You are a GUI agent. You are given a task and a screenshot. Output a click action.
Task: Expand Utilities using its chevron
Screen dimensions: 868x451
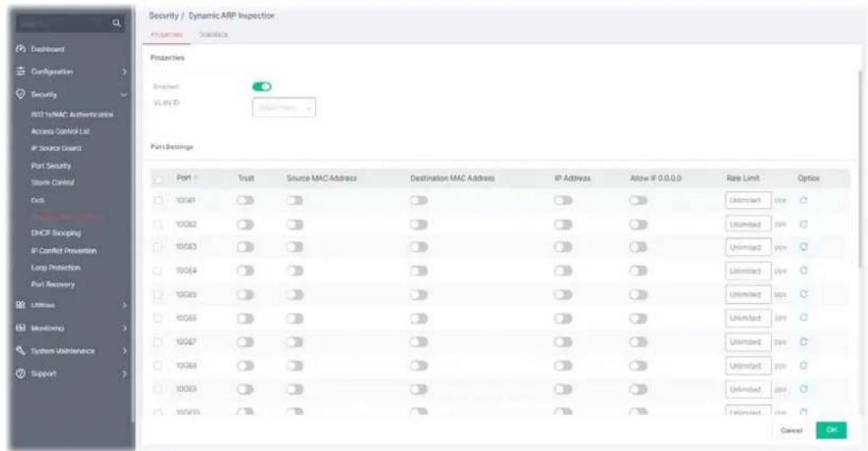click(124, 306)
